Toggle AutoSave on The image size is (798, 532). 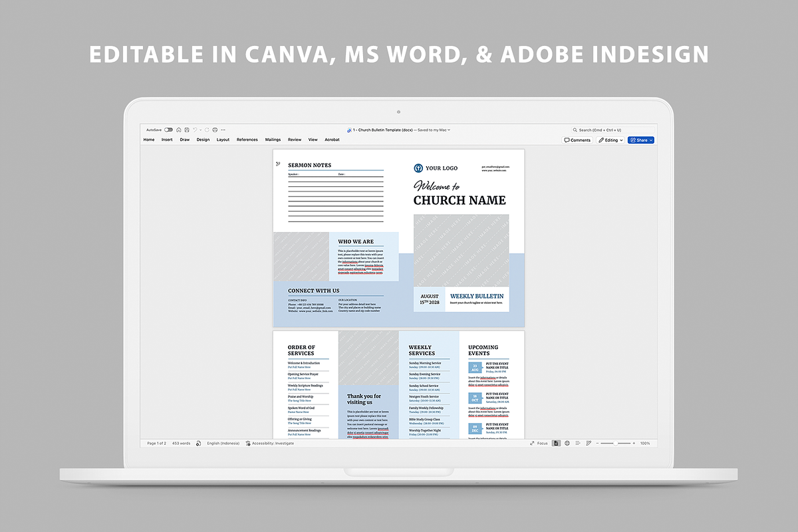click(168, 129)
